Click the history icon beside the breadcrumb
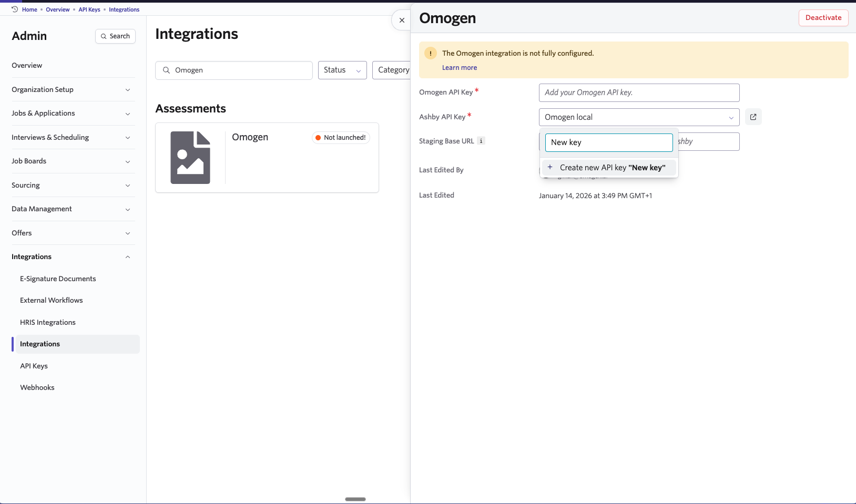This screenshot has width=856, height=504. (14, 9)
